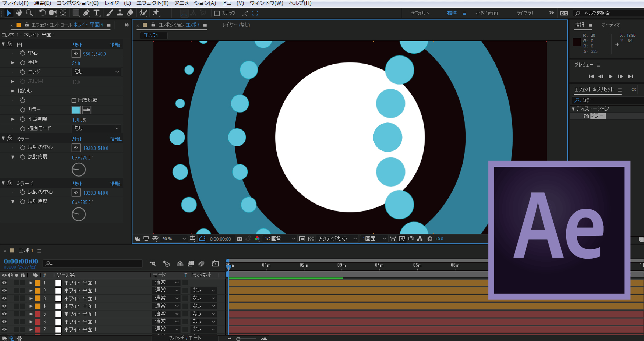The width and height of the screenshot is (644, 341).
Task: Click the eyedropper next to カラー swatch
Action: (x=87, y=110)
